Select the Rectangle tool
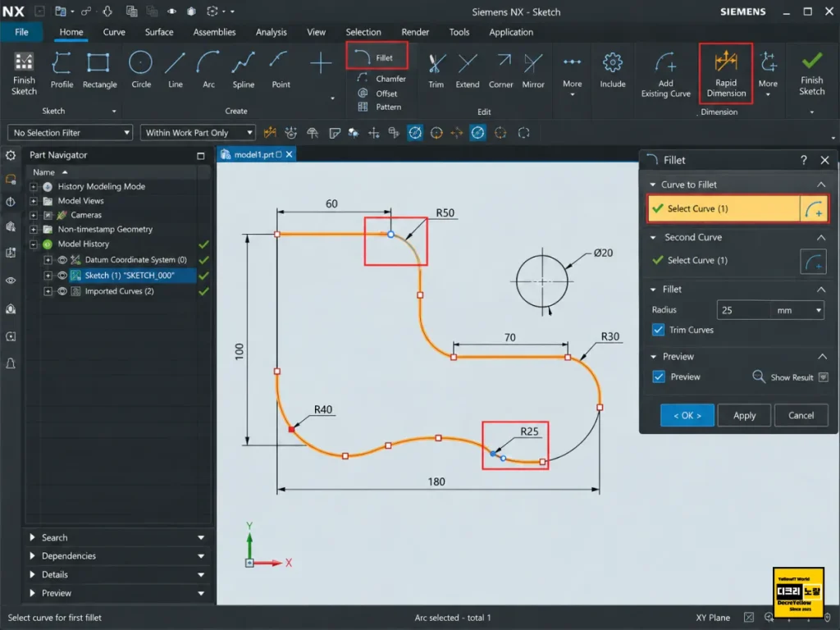This screenshot has width=840, height=630. click(99, 71)
